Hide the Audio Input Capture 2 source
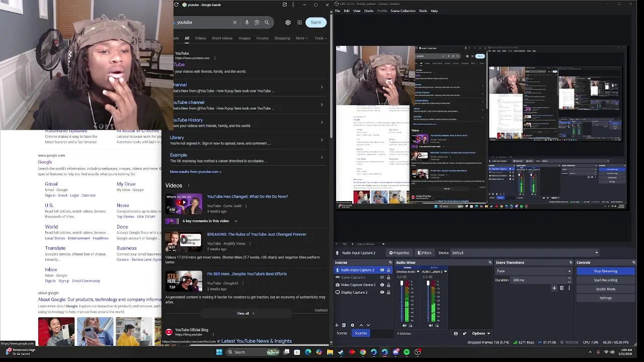The image size is (644, 362). tap(382, 270)
